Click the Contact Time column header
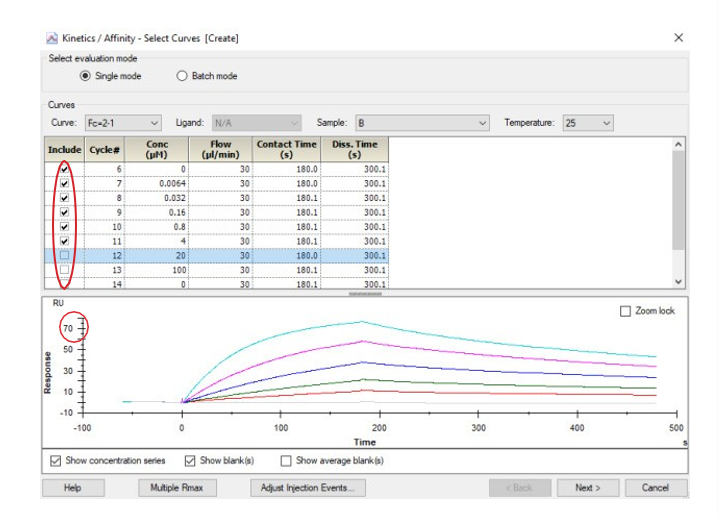 [286, 149]
